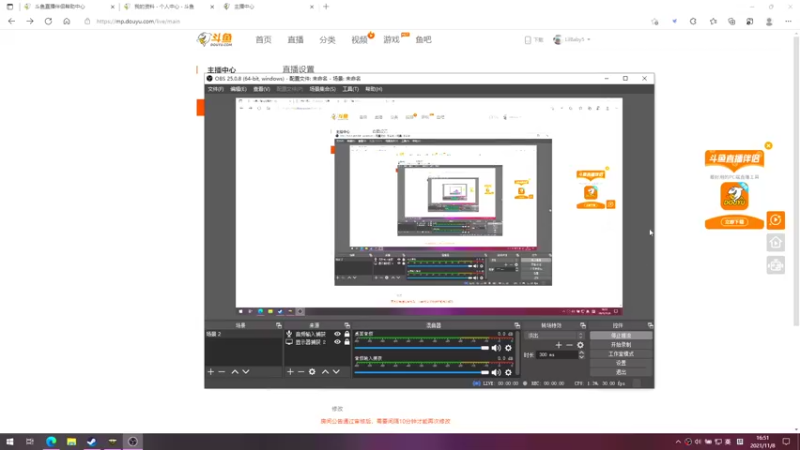Show hidden system tray icons
Screen dimensions: 800x450
678,442
